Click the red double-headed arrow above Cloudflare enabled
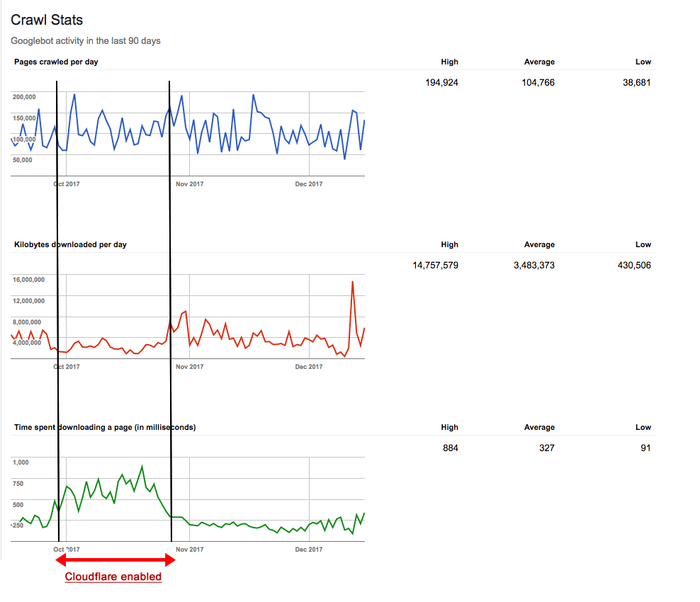 pos(115,561)
